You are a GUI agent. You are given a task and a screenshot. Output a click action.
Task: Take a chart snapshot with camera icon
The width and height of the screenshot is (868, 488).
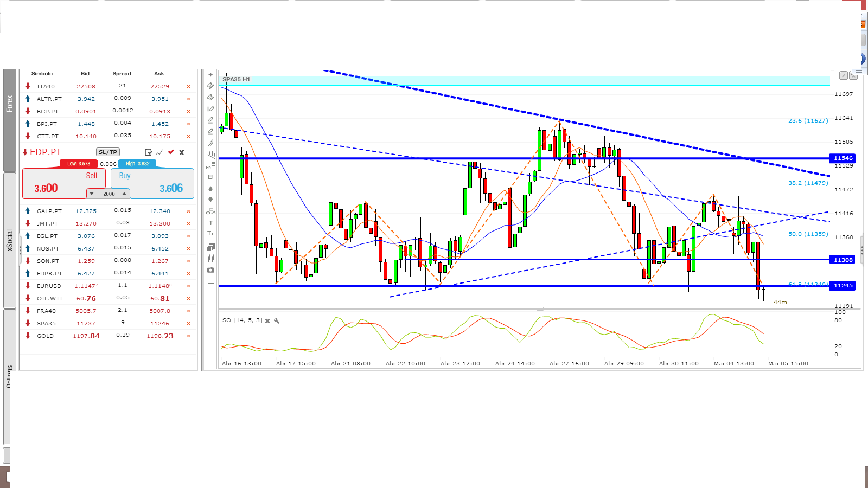(210, 269)
